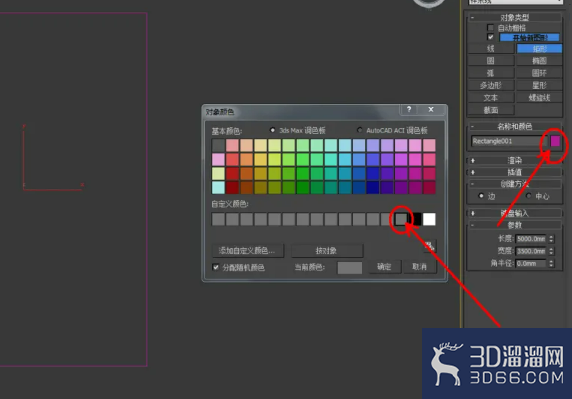Select the 文本 shape button
The width and height of the screenshot is (572, 399).
tap(491, 98)
